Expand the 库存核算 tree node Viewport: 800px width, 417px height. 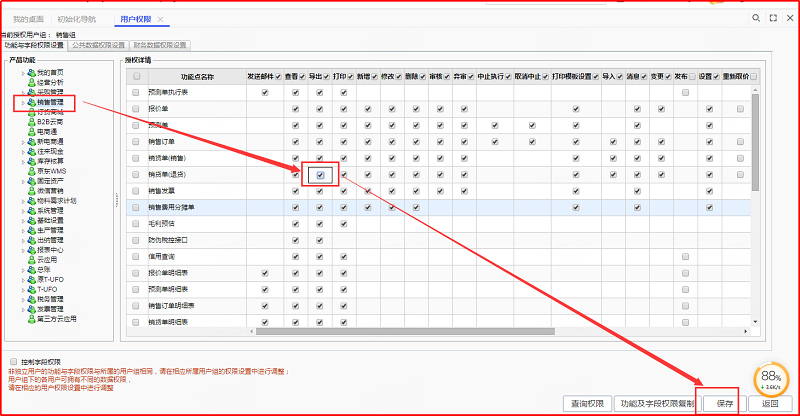click(23, 161)
